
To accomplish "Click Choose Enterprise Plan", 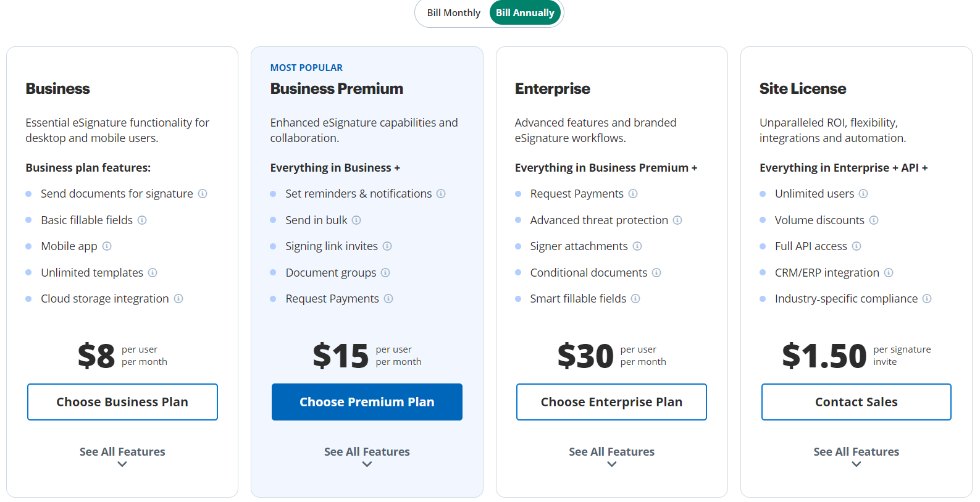I will [611, 401].
